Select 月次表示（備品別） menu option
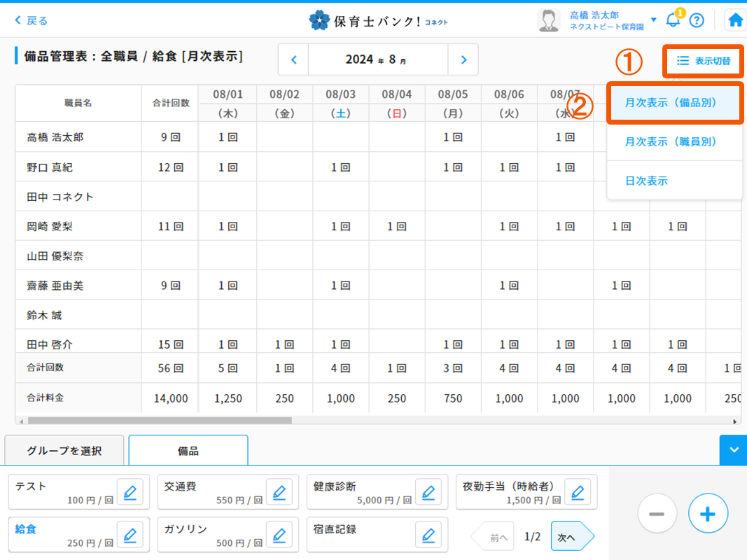The height and width of the screenshot is (560, 747). coord(674,103)
